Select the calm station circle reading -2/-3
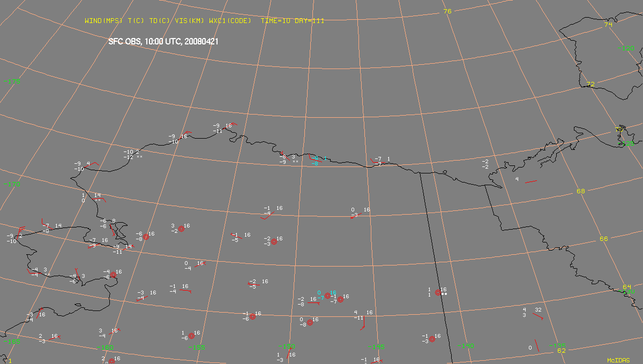 [x=274, y=241]
